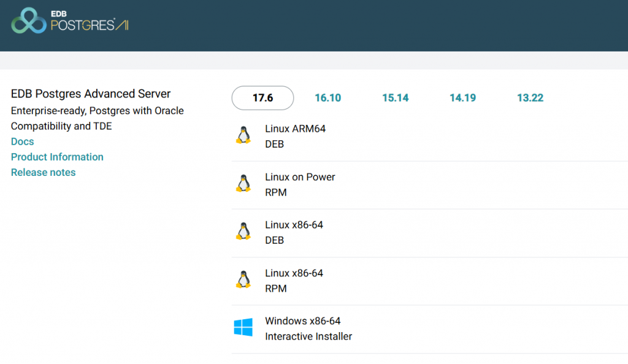Click the Linux ARM64 penguin icon

pos(243,135)
